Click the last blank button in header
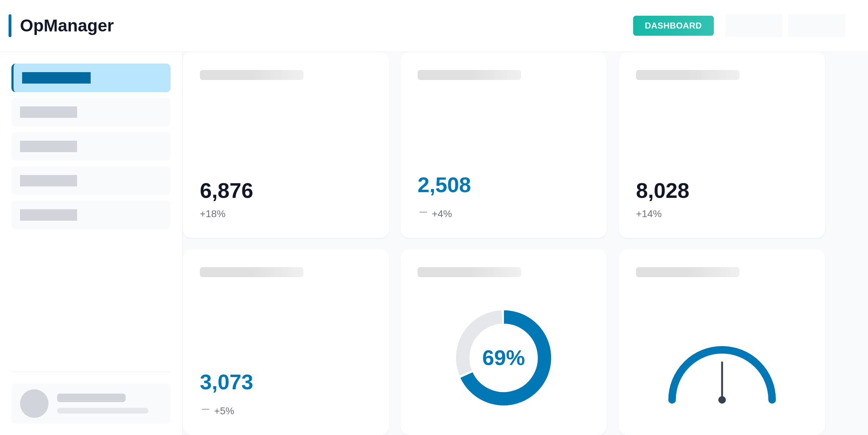The width and height of the screenshot is (868, 435). (816, 26)
